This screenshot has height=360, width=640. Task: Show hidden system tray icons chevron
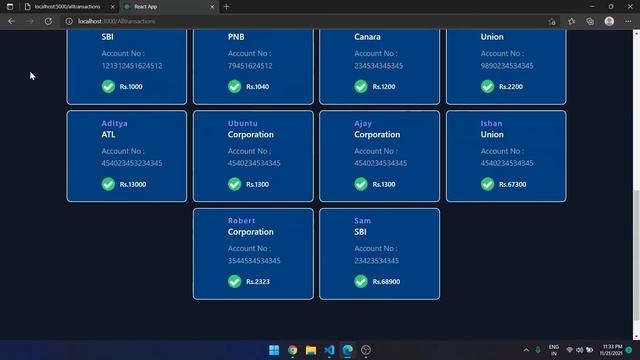(526, 350)
